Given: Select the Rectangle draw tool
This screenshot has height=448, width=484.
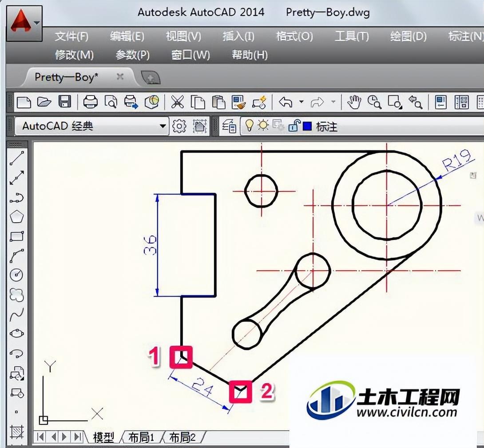Looking at the screenshot, I should click(16, 236).
